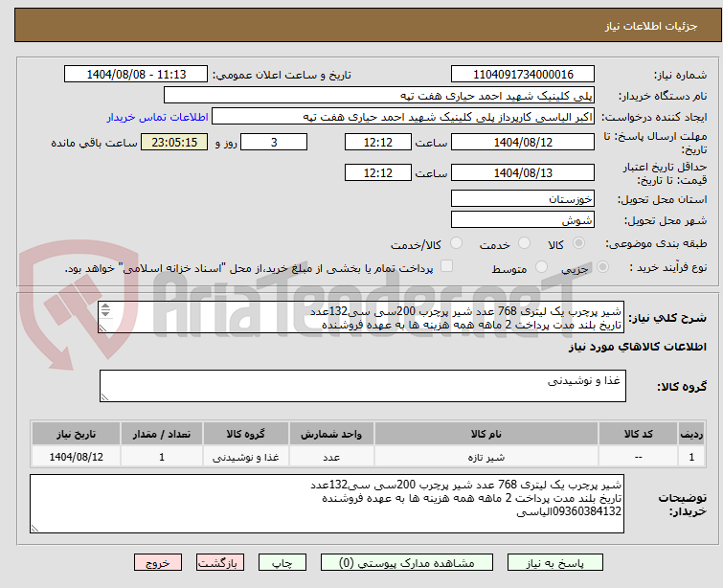Click the price validity hour 12:12 field
Image resolution: width=723 pixels, height=588 pixels.
click(378, 173)
